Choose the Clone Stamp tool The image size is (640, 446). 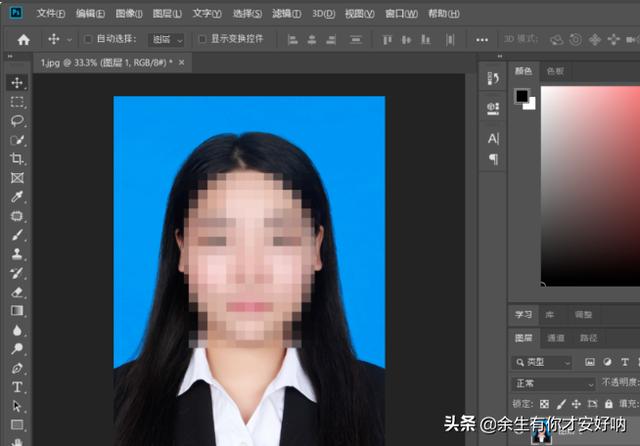pos(17,254)
